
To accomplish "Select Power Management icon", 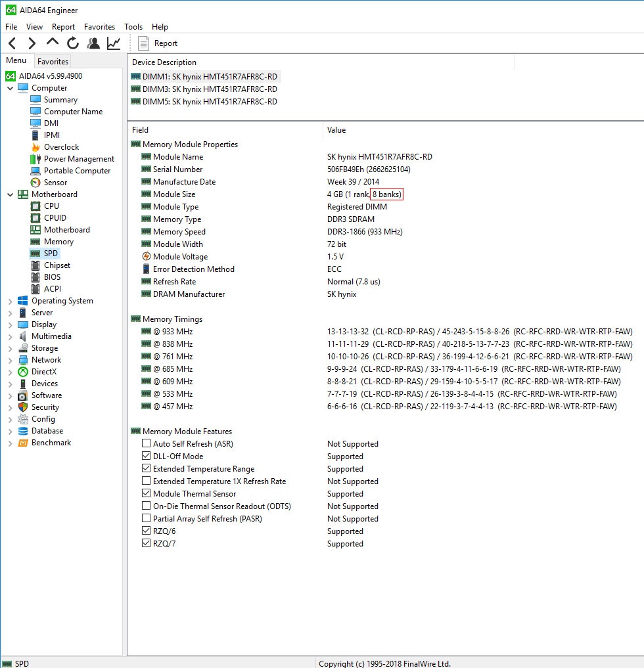I will tap(35, 159).
